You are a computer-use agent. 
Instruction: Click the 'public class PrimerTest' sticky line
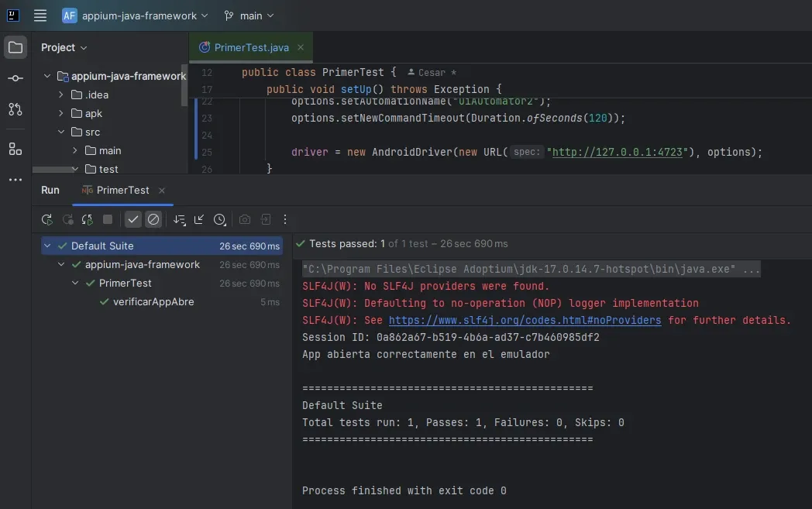point(319,73)
